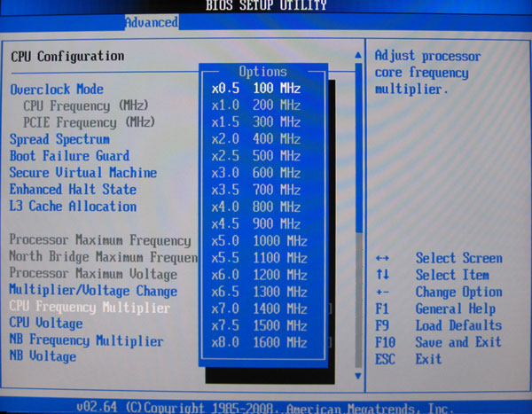Set multiplier to x8.0 1600 MHz
This screenshot has height=414, width=532.
260,343
